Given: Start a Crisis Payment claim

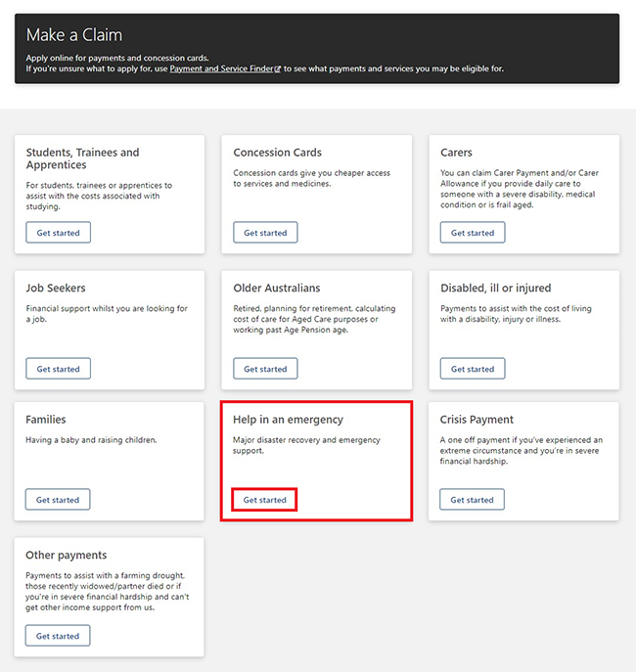Looking at the screenshot, I should (473, 500).
